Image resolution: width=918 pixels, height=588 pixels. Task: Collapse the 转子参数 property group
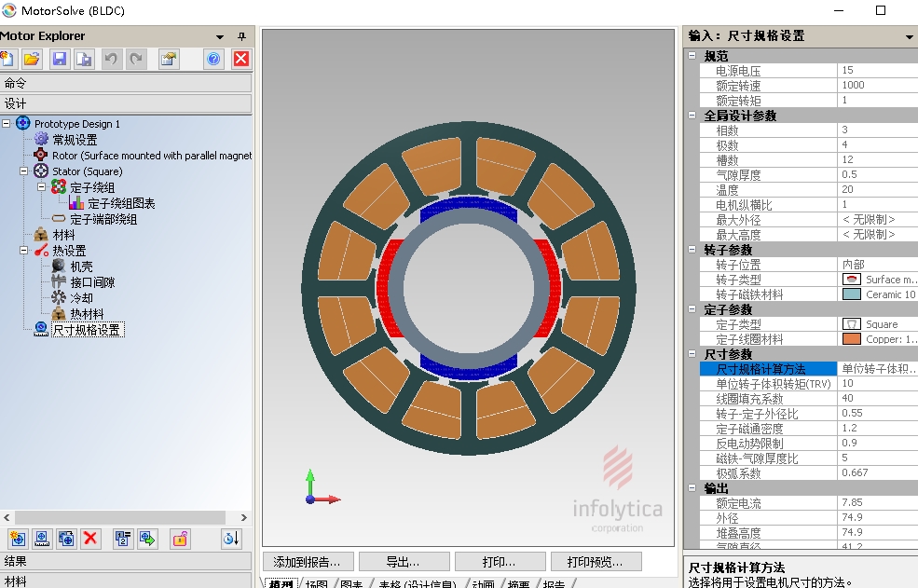692,250
